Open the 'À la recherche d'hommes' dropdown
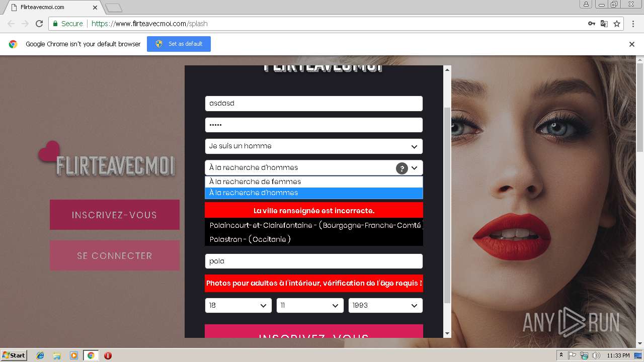Image resolution: width=644 pixels, height=362 pixels. 314,168
